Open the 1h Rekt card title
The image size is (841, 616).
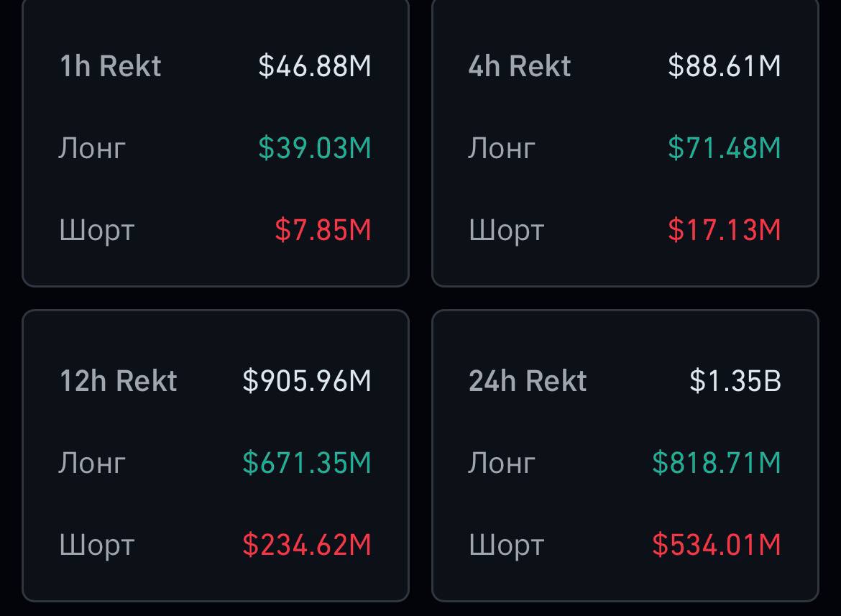point(111,66)
